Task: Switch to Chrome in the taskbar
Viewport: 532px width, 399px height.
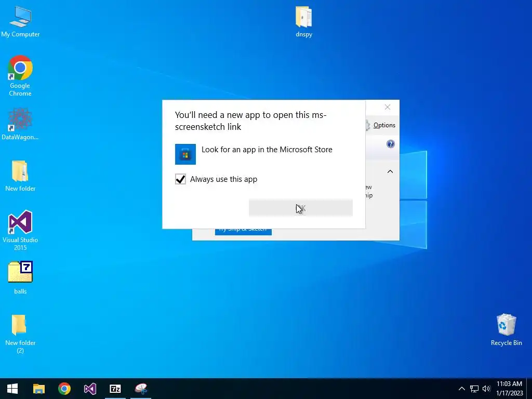Action: coord(64,389)
